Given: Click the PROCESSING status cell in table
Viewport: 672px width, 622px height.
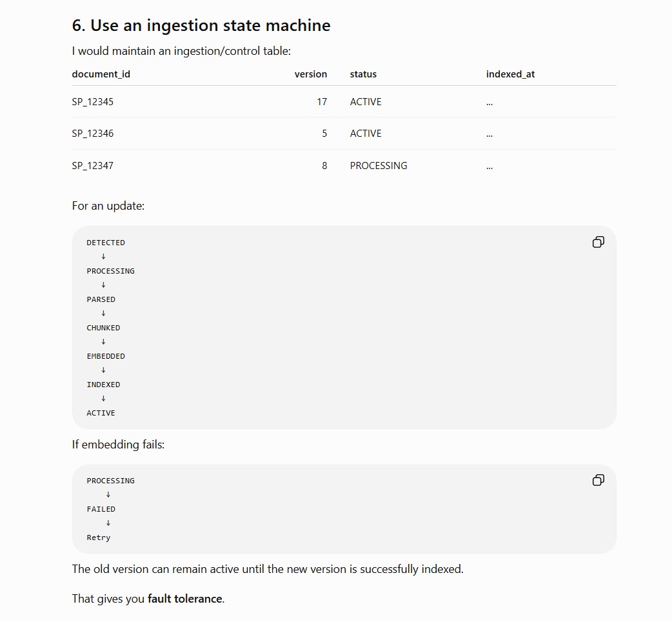Looking at the screenshot, I should click(379, 166).
